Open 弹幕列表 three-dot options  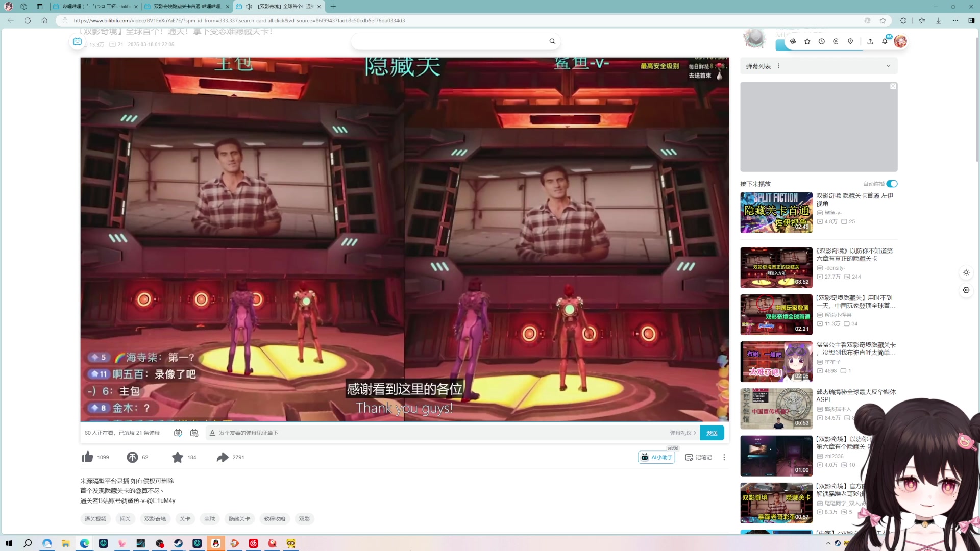click(778, 66)
